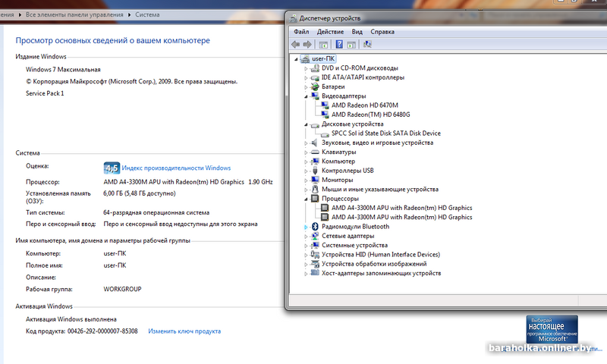Click the Сетевые адаптеры network icon
Image resolution: width=607 pixels, height=364 pixels.
click(315, 236)
